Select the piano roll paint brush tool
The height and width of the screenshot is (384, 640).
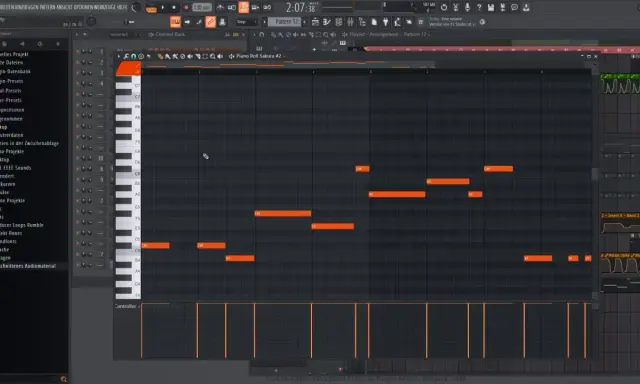click(167, 56)
